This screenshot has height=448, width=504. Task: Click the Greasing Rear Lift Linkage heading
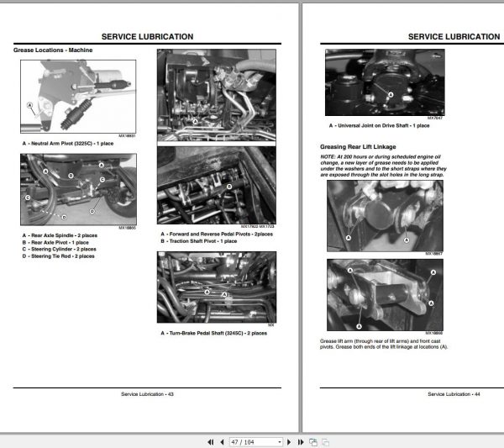(x=358, y=146)
